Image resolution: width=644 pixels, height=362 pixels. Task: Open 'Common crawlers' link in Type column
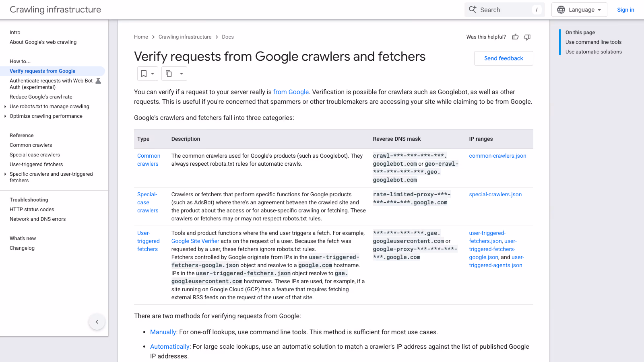[149, 160]
